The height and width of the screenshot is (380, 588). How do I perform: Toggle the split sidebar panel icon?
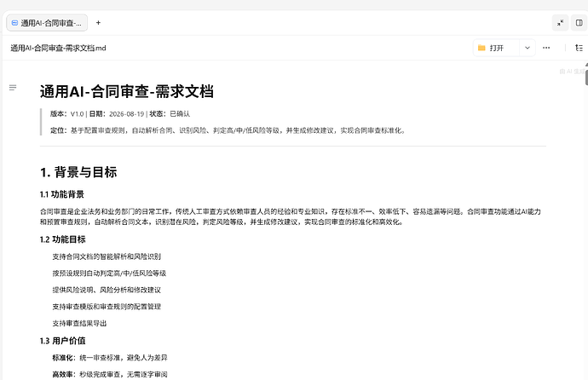tap(579, 23)
